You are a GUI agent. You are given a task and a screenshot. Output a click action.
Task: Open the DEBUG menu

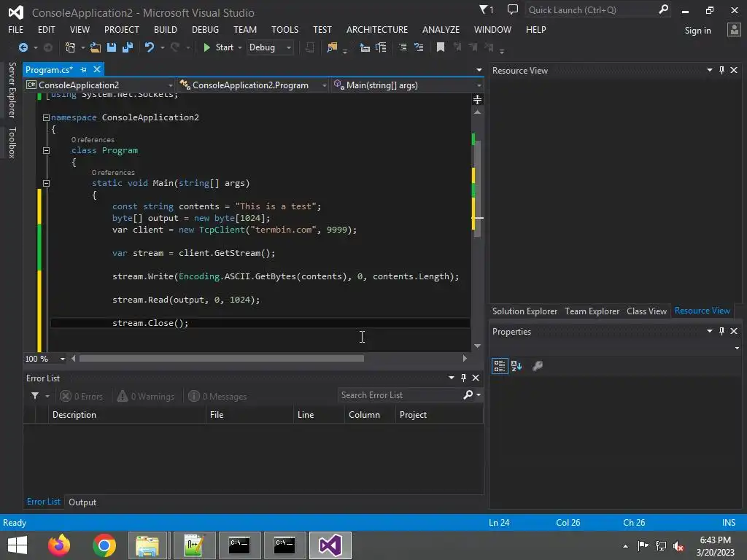(x=205, y=29)
